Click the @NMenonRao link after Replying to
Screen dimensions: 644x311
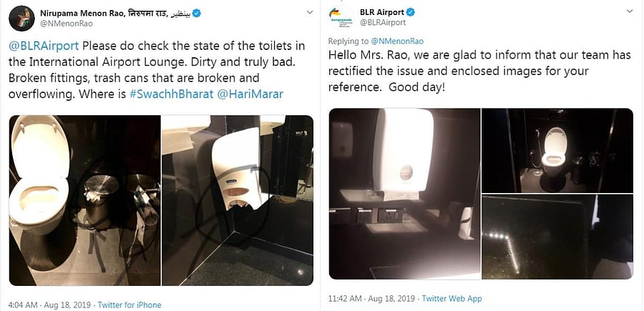pos(396,41)
